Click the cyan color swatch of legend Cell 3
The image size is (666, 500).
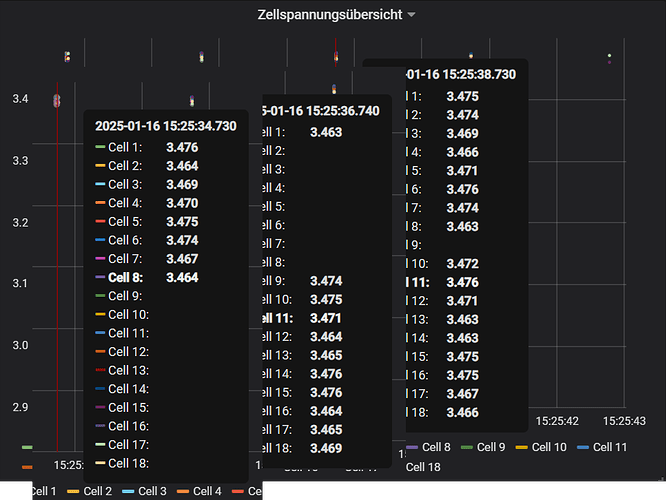click(127, 492)
